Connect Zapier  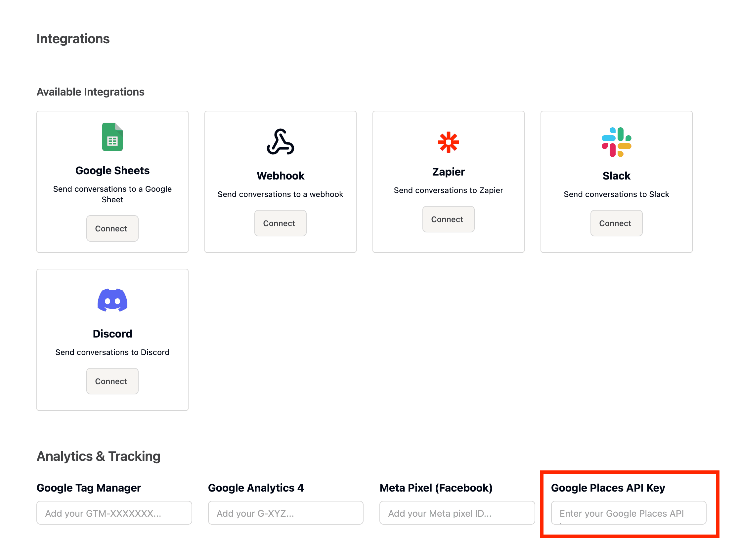tap(448, 219)
